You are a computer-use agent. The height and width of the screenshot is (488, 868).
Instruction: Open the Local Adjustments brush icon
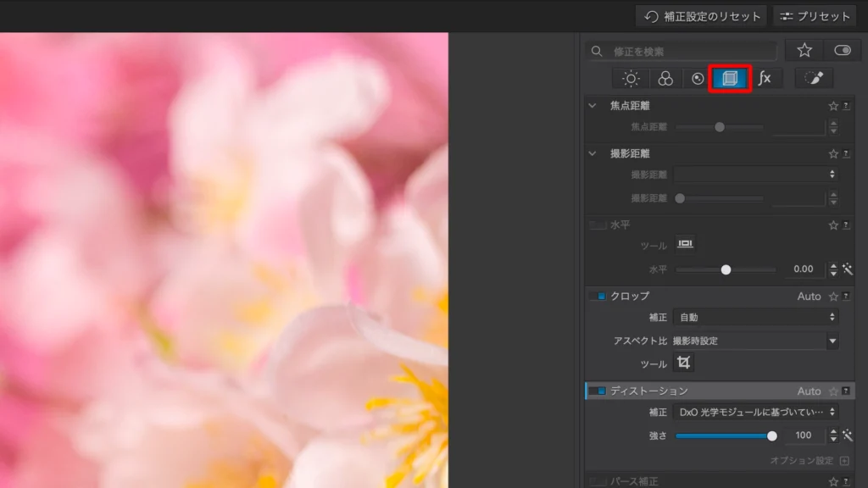pos(814,79)
